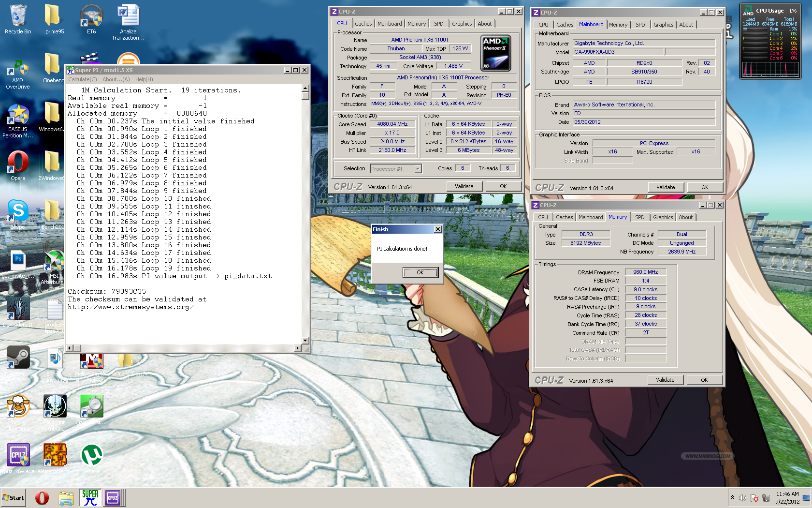This screenshot has width=812, height=508.
Task: Switch to Graphics tab in CPU window
Action: (x=462, y=24)
